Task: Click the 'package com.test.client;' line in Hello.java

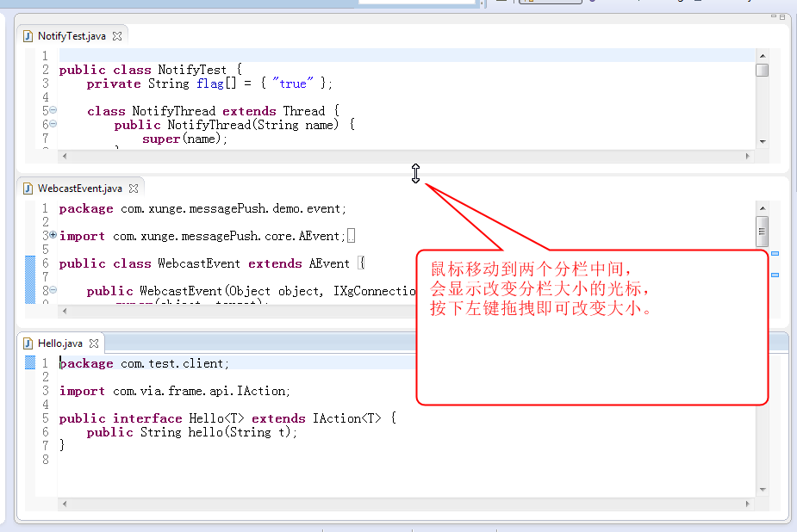Action: click(x=144, y=363)
